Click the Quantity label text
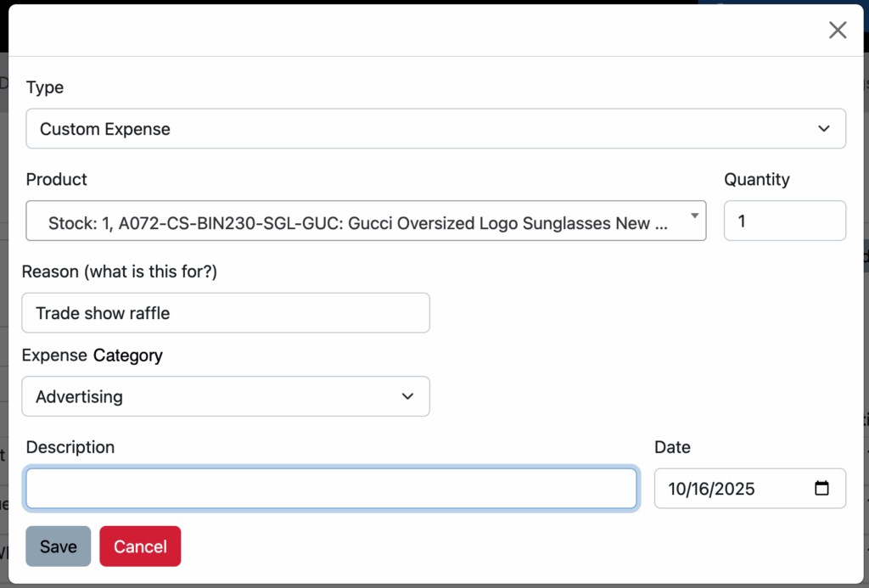Viewport: 869px width, 588px height. pos(756,179)
